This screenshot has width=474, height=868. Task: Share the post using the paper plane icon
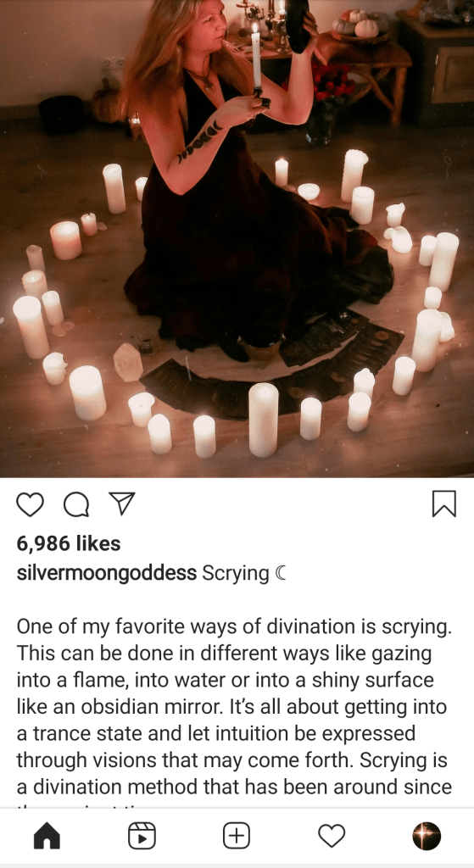[x=122, y=504]
